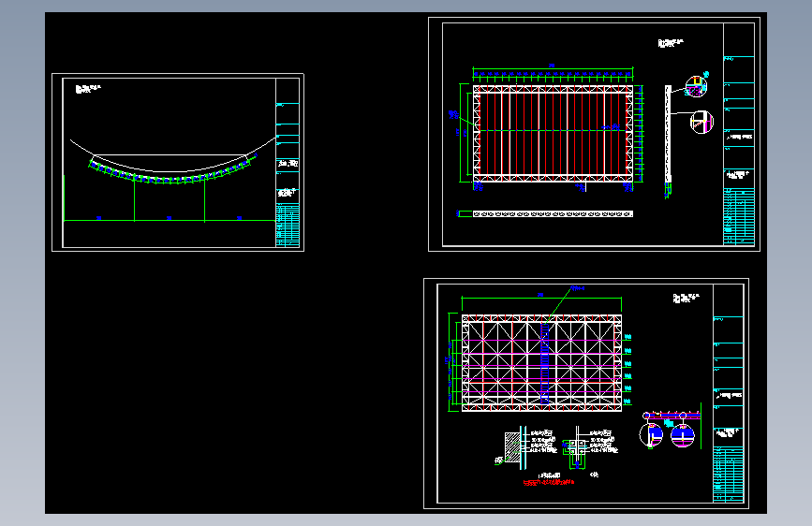This screenshot has width=812, height=526.
Task: Select the plan with diagonal cross bracing
Action: tap(541, 363)
